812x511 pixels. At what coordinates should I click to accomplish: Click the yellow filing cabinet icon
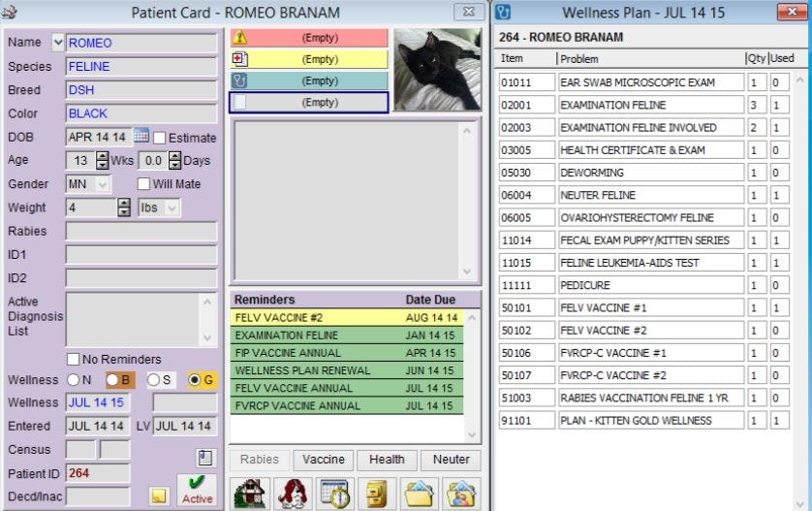click(x=377, y=493)
